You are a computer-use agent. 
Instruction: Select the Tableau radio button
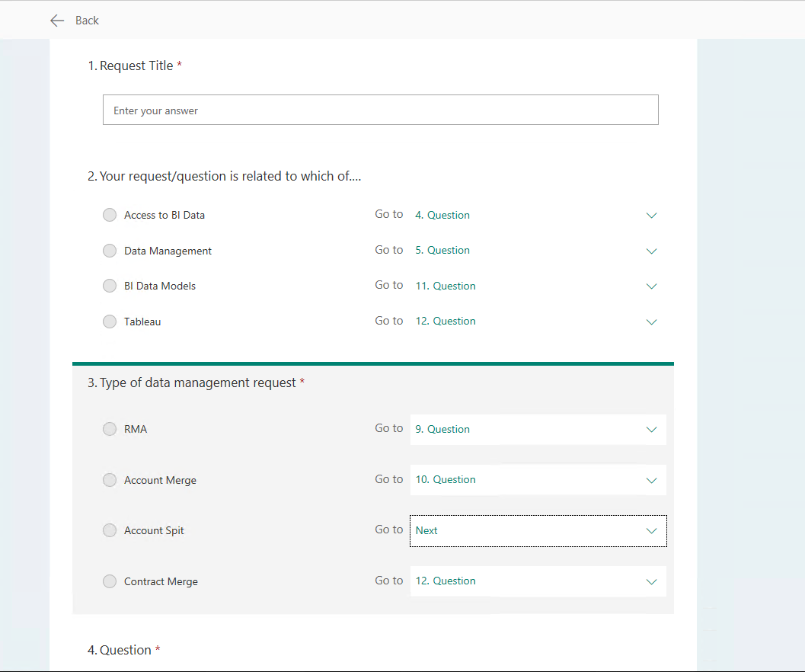coord(110,322)
